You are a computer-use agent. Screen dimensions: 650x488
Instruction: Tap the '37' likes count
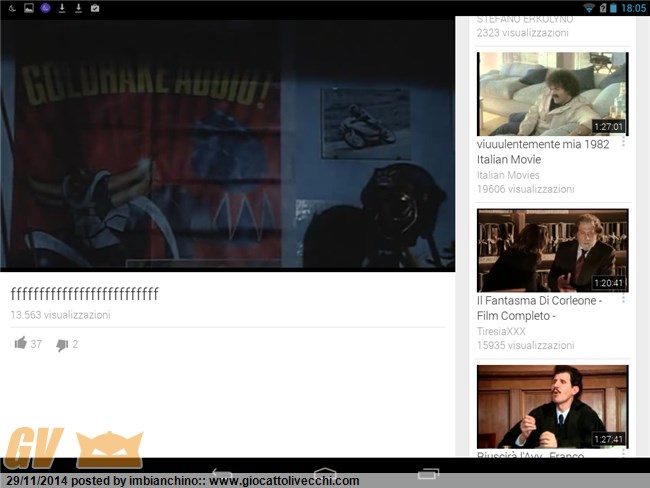(36, 344)
